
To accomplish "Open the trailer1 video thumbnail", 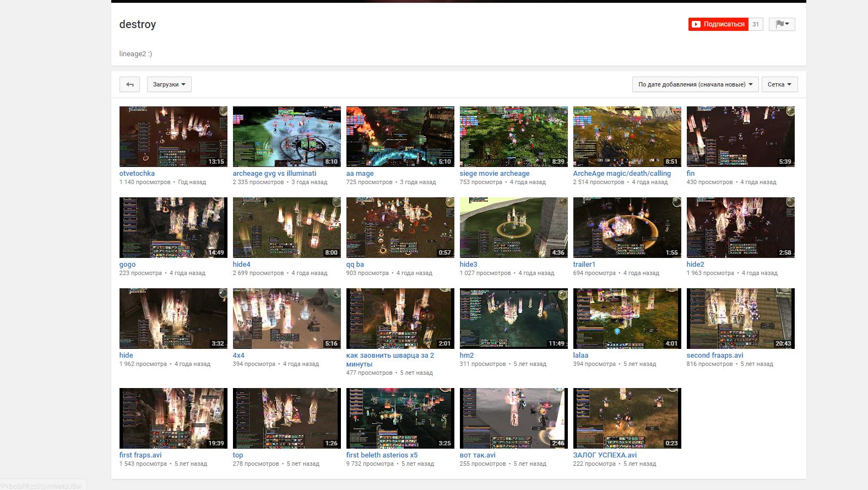I will [x=627, y=228].
